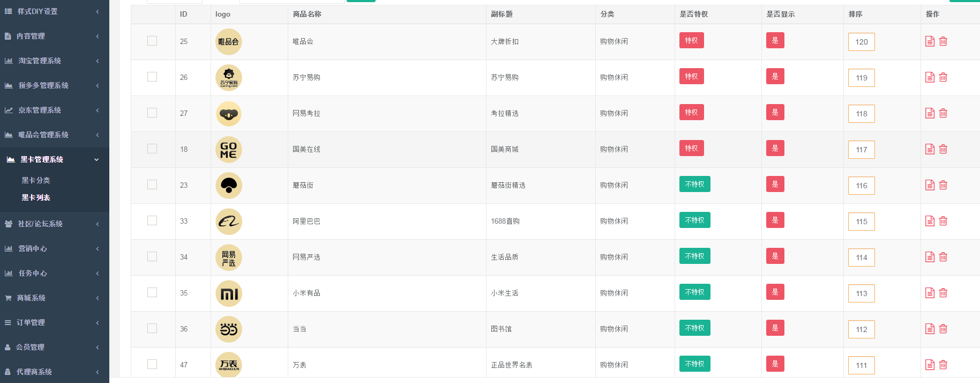The width and height of the screenshot is (980, 383).
Task: Check the box for 蘑菇街 row
Action: point(152,185)
